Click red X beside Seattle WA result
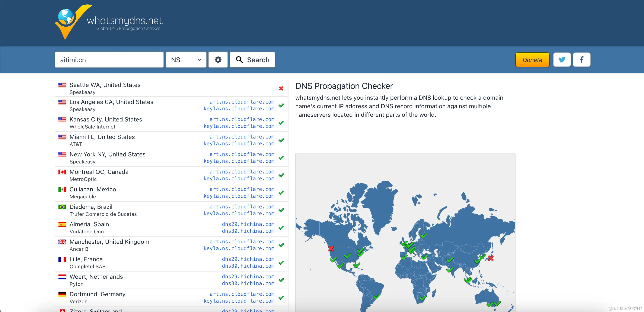 click(281, 88)
